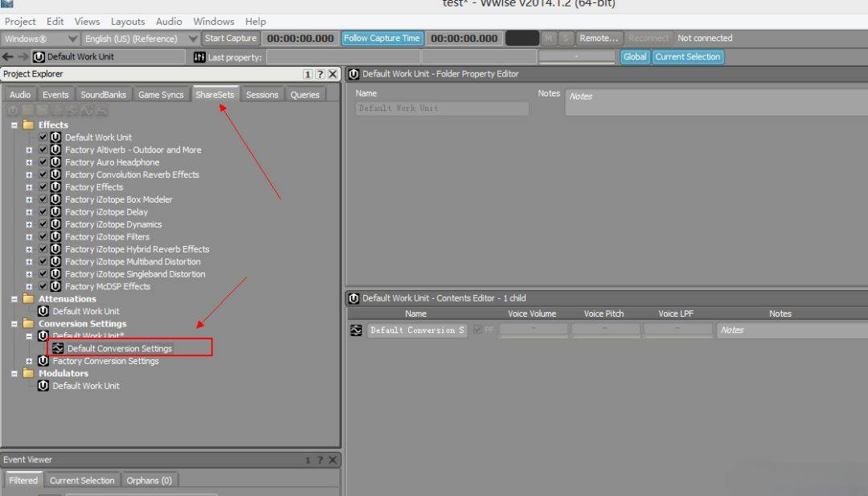Uncheck Factory iZotope Filters checkbox

[43, 236]
